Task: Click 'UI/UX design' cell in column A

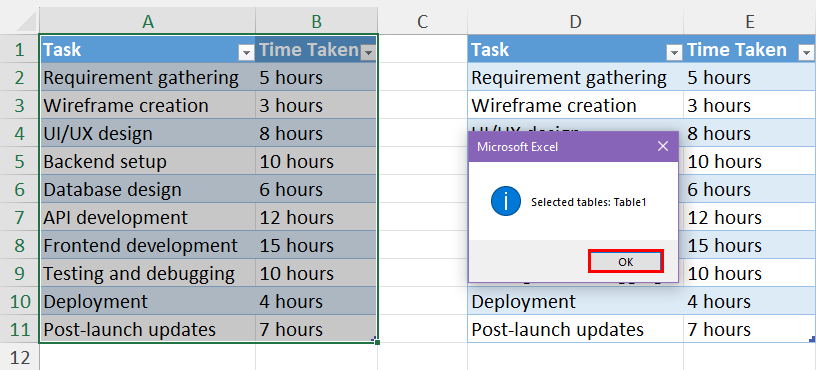Action: point(148,134)
